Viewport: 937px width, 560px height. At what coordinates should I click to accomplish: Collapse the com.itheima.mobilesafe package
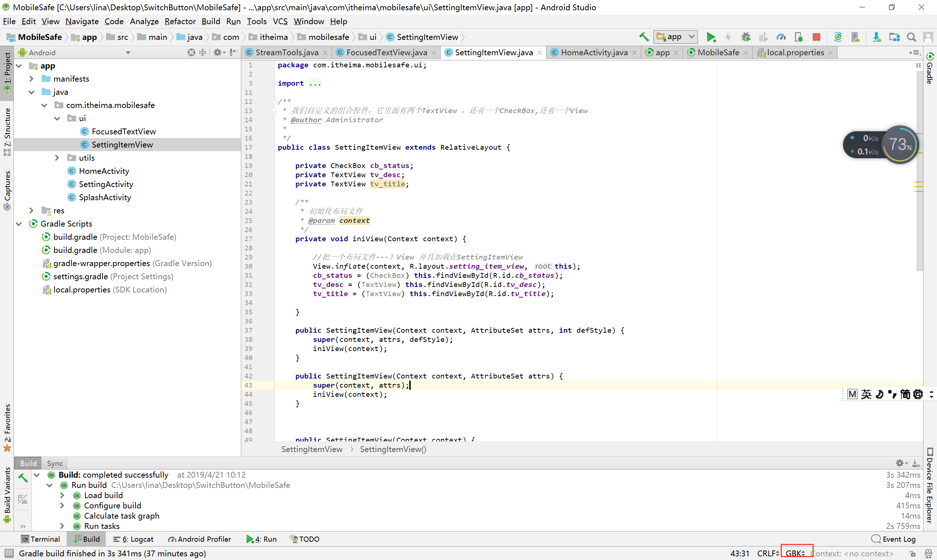pyautogui.click(x=45, y=105)
